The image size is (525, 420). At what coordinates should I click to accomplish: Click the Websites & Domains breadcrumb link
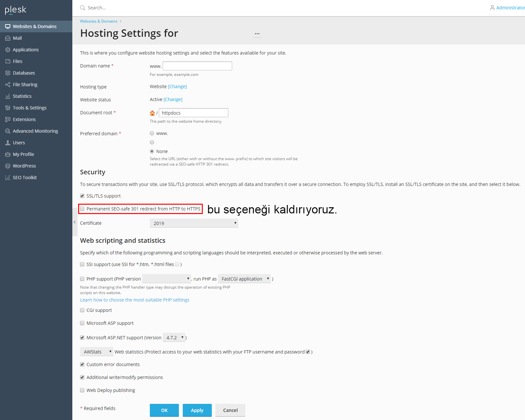click(x=99, y=21)
